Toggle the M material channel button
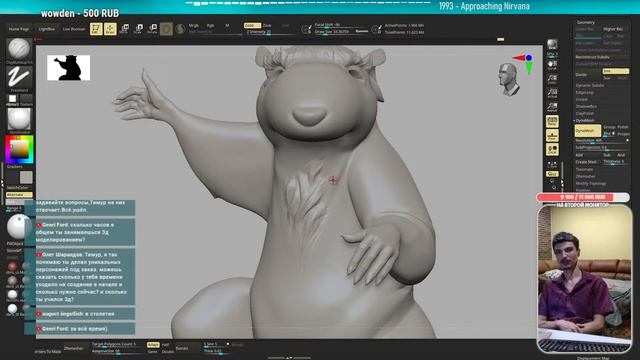 [x=227, y=25]
